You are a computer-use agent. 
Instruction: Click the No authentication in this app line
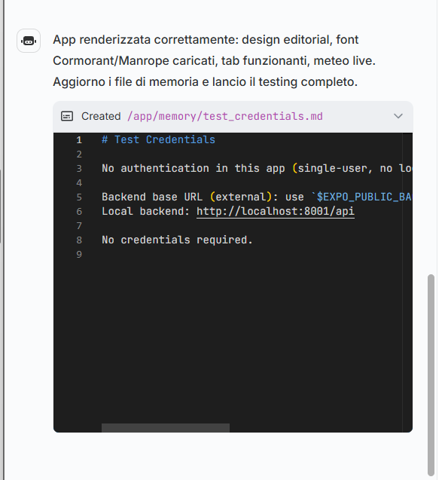(257, 168)
